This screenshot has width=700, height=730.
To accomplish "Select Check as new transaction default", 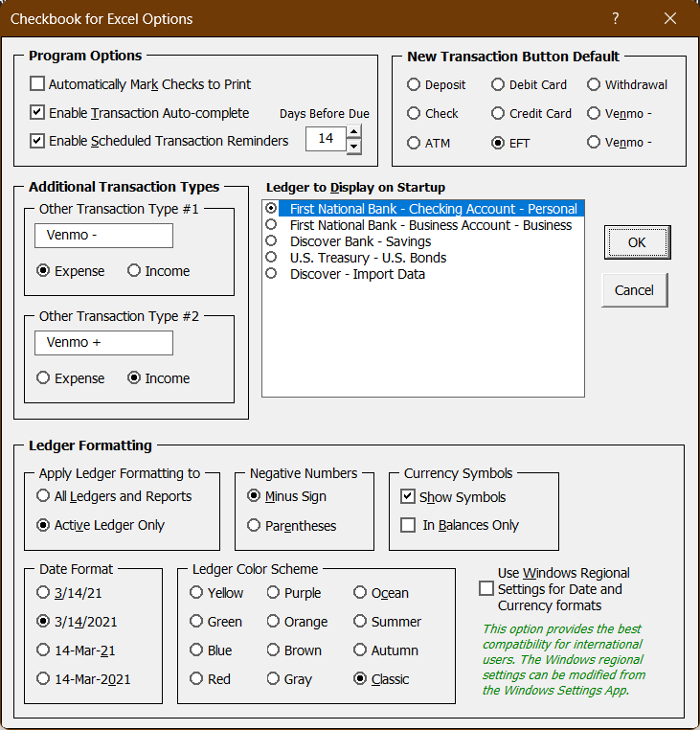I will (414, 113).
